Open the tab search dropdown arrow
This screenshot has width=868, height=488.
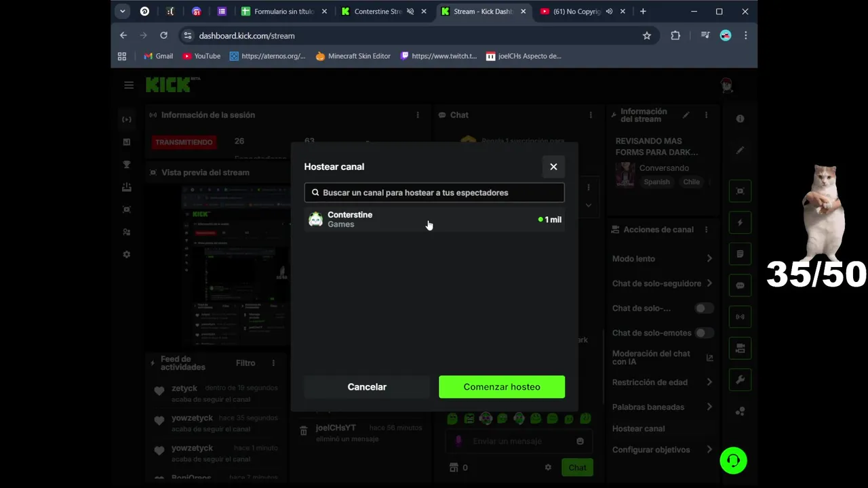[122, 12]
